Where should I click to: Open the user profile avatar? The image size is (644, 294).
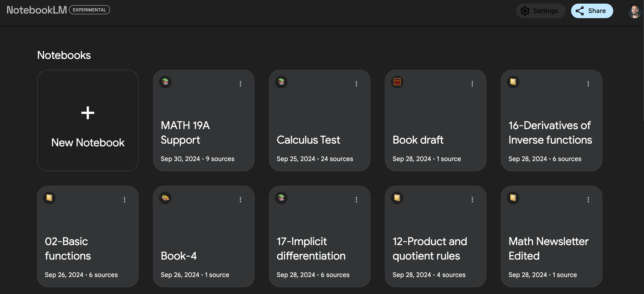634,11
